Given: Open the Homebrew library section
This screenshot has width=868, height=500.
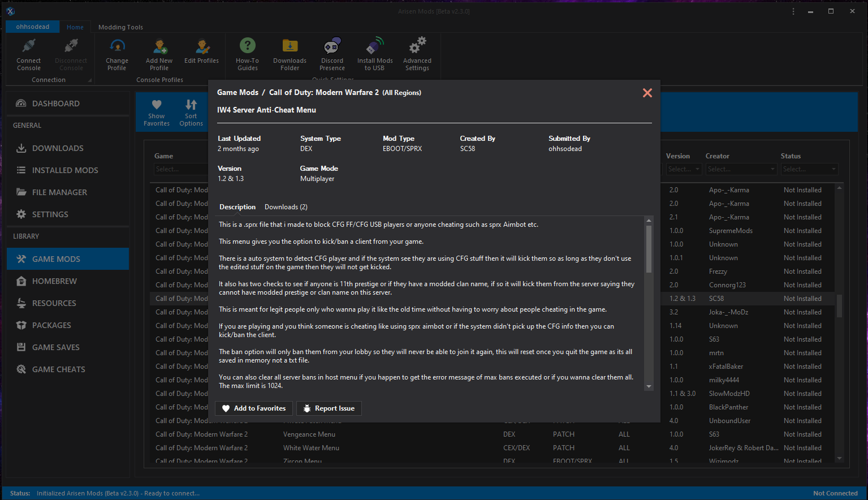Looking at the screenshot, I should click(68, 281).
